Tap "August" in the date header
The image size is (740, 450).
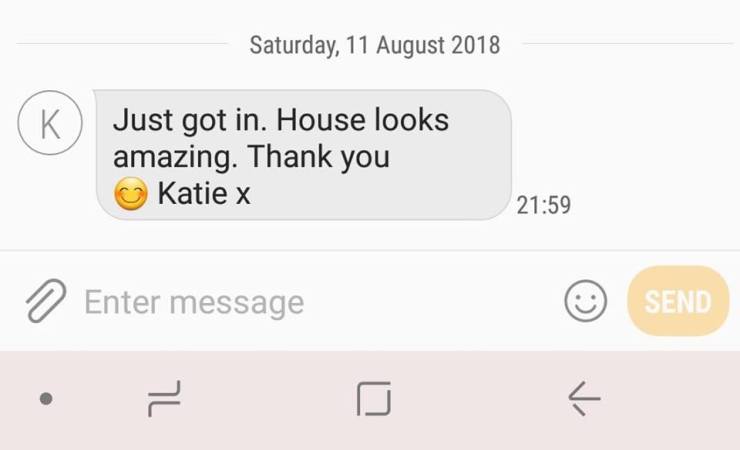tap(410, 46)
